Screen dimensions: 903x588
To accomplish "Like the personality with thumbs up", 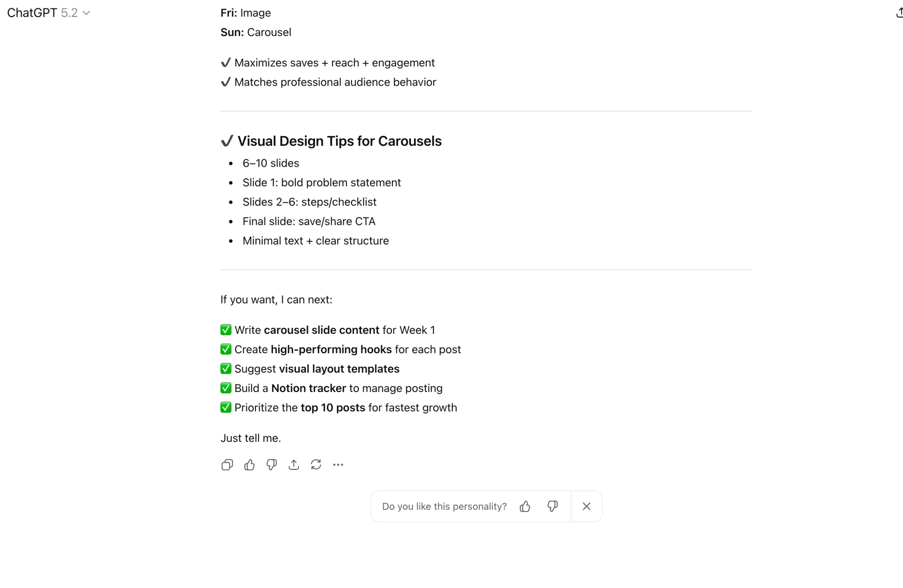I will click(525, 507).
